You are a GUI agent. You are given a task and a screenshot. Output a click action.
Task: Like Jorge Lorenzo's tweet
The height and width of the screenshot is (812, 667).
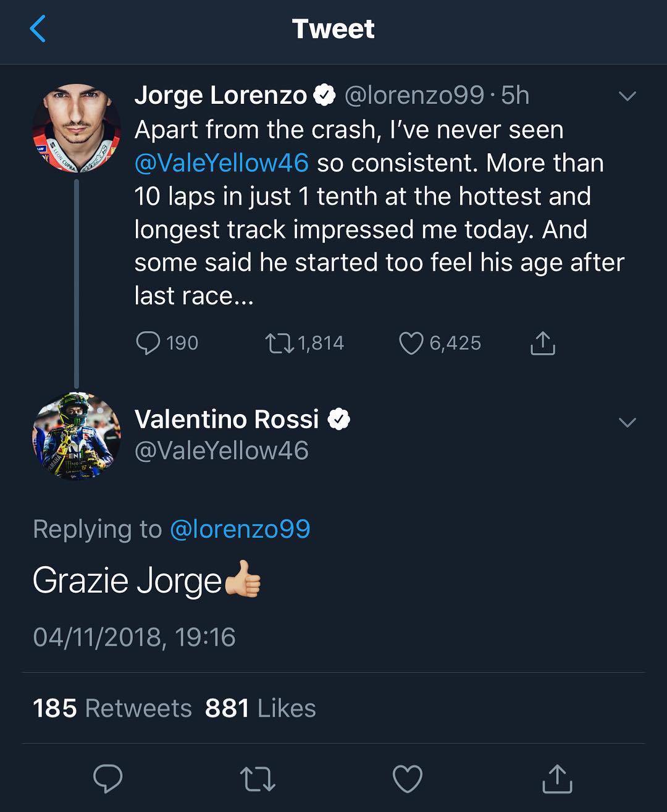411,343
